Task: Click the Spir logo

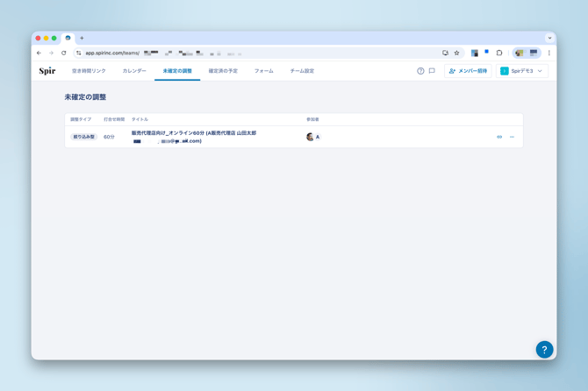Action: point(47,71)
